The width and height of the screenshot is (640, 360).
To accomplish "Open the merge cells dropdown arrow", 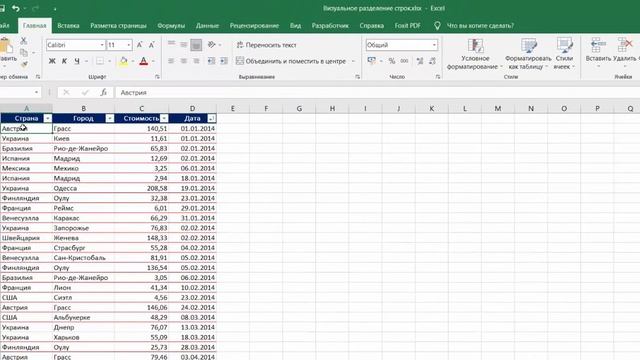I will (x=353, y=61).
